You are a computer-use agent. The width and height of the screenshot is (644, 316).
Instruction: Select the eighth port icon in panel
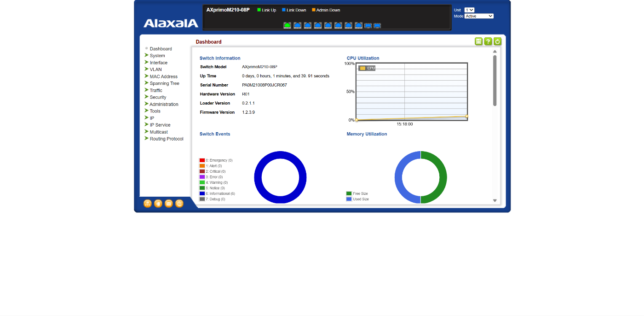point(358,25)
